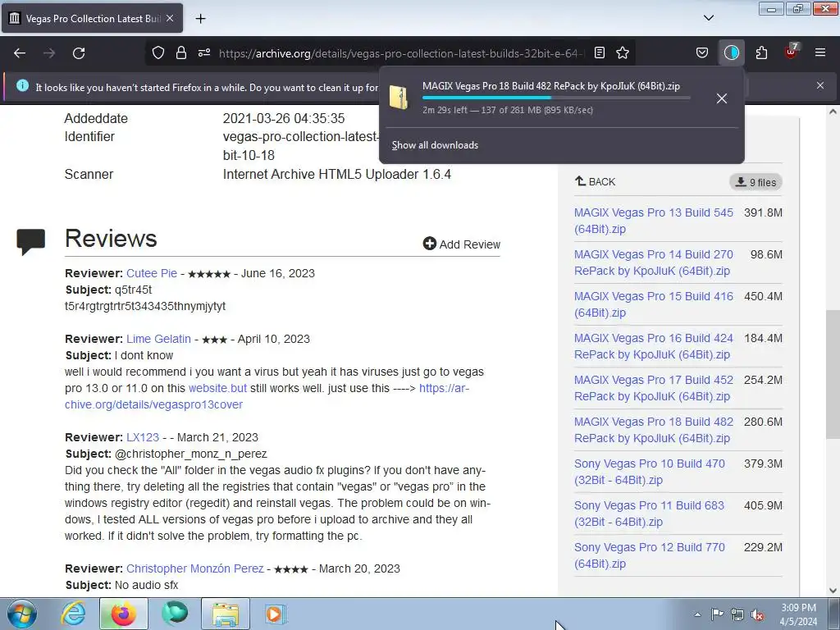The image size is (840, 630).
Task: Click Add Review button
Action: click(x=461, y=244)
